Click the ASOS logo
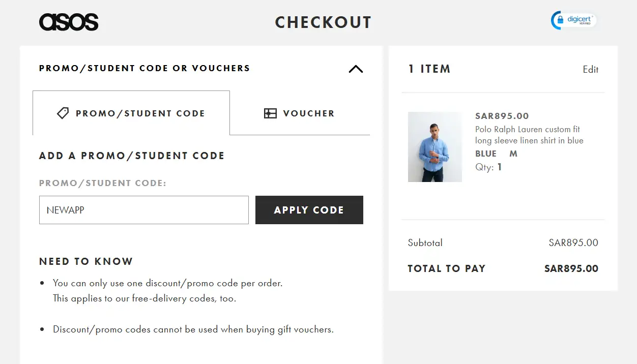This screenshot has height=364, width=637. (69, 22)
